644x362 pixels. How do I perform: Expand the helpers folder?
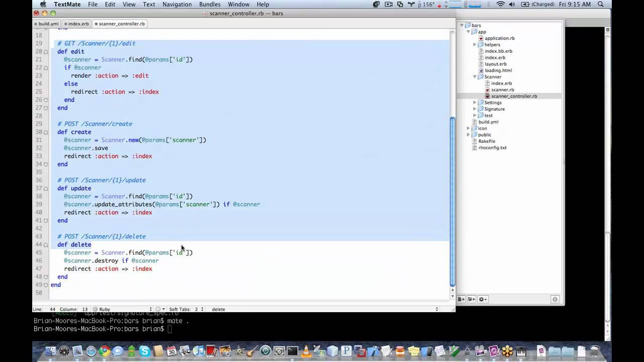[x=474, y=45]
